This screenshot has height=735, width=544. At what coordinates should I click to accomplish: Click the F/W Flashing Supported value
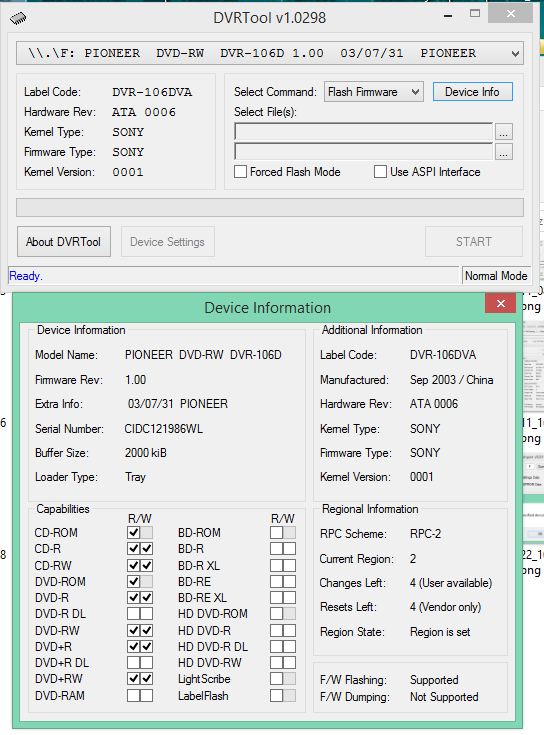pyautogui.click(x=434, y=680)
